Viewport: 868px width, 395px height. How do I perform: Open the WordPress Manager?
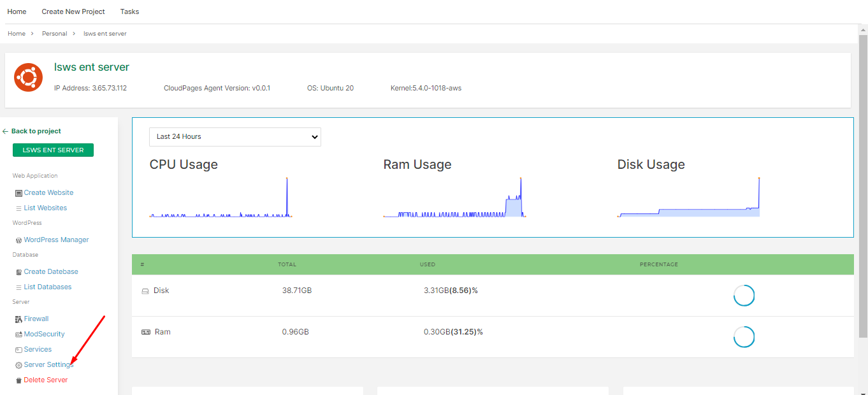pyautogui.click(x=55, y=239)
